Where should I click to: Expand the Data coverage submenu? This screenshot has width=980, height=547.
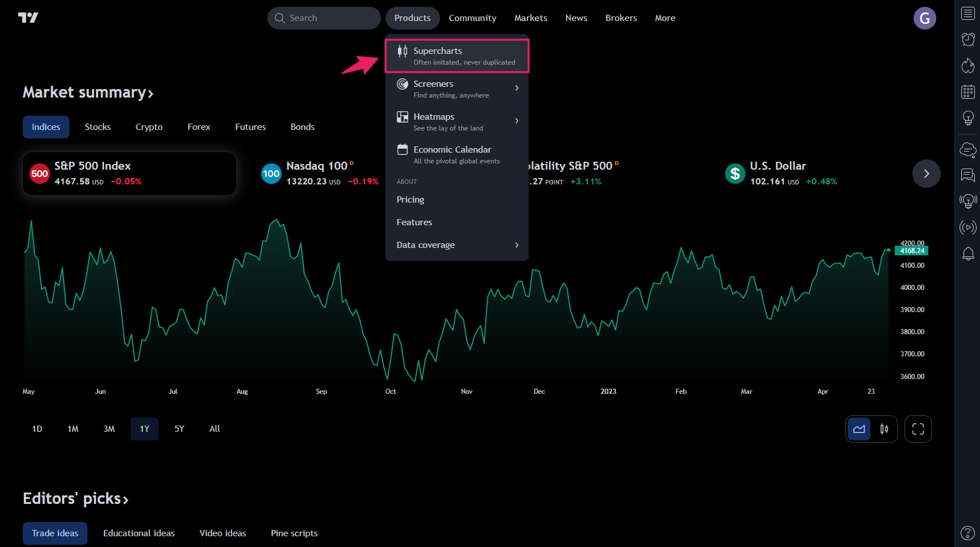click(x=457, y=245)
